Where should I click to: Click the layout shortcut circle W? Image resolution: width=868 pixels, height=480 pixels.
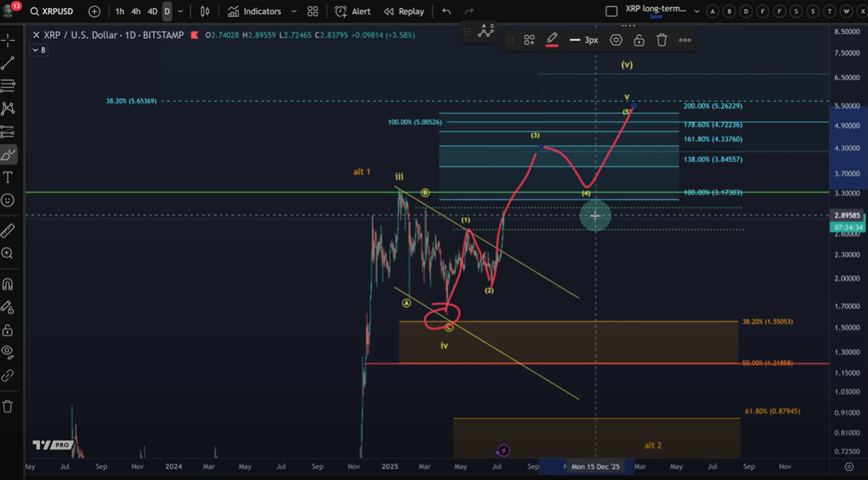click(846, 11)
